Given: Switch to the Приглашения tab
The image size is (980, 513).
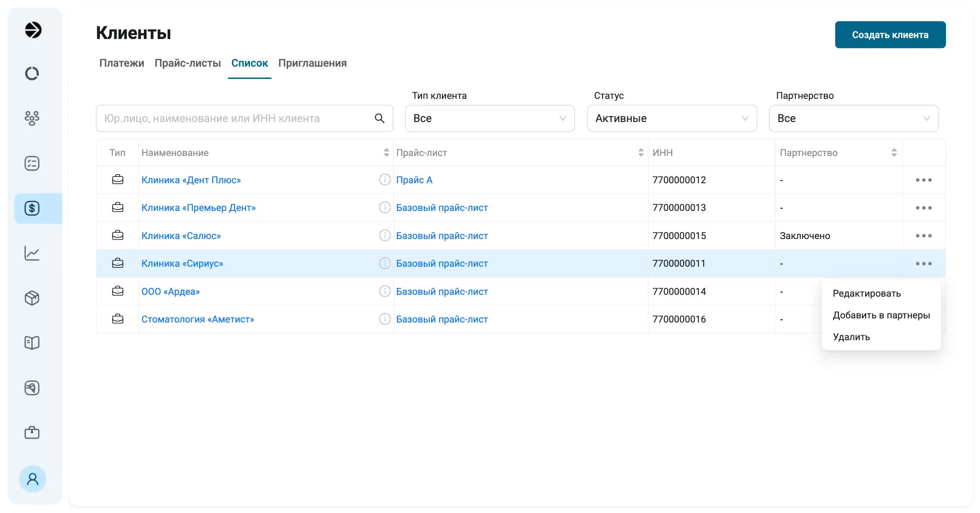Looking at the screenshot, I should [x=312, y=63].
